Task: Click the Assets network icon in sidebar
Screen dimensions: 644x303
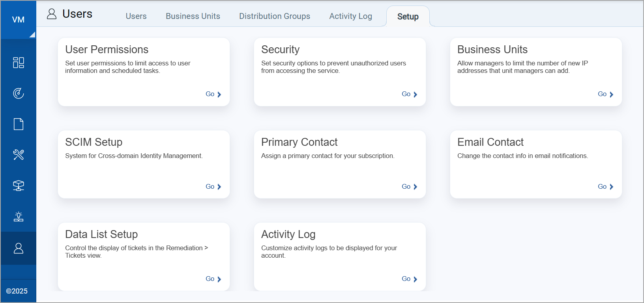Action: [x=19, y=185]
